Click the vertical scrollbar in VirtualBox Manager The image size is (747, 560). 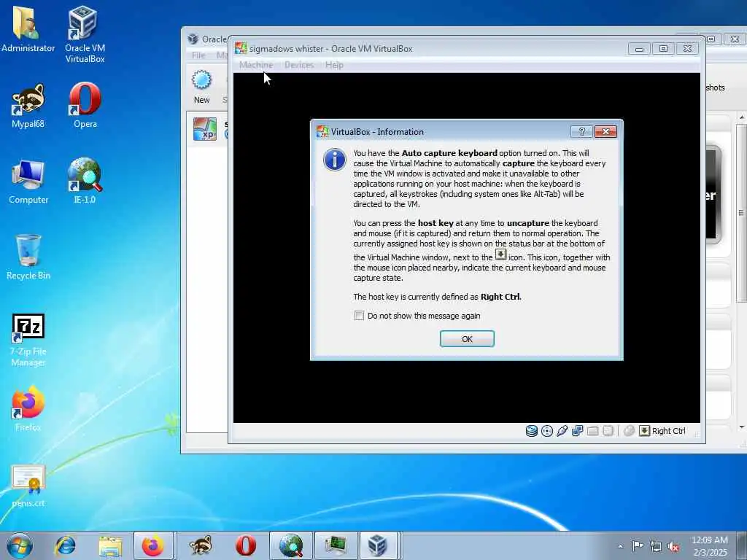[741, 271]
